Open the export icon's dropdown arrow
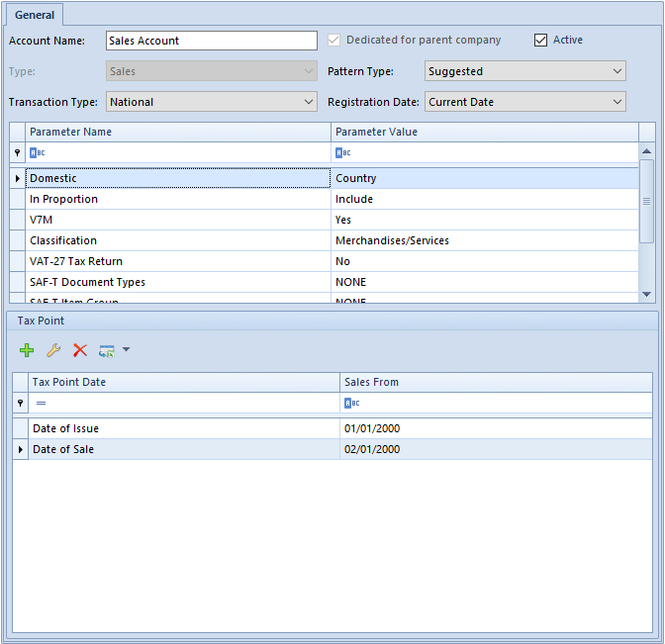 coord(126,349)
